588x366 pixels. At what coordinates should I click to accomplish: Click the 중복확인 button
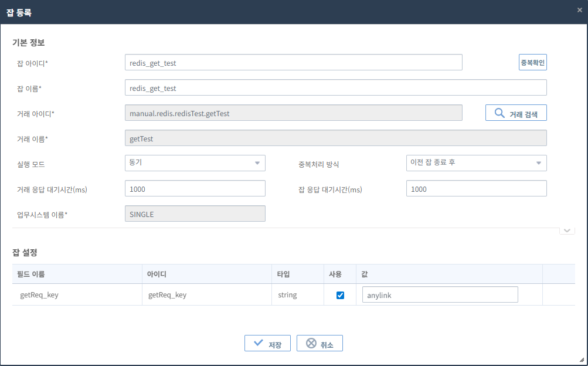click(x=532, y=62)
